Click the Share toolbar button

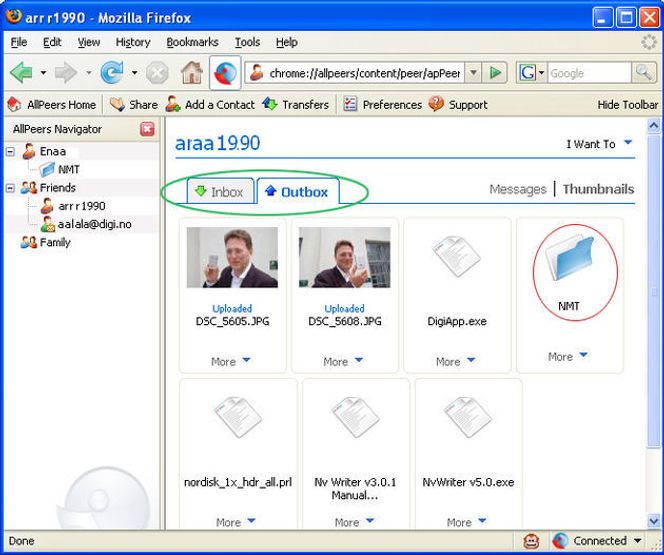[133, 105]
